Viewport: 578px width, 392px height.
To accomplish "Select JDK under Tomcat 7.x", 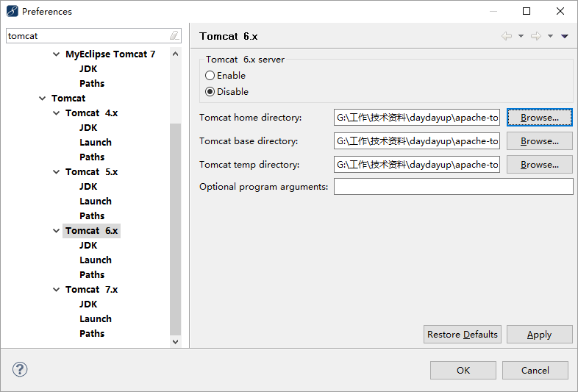I will (88, 304).
